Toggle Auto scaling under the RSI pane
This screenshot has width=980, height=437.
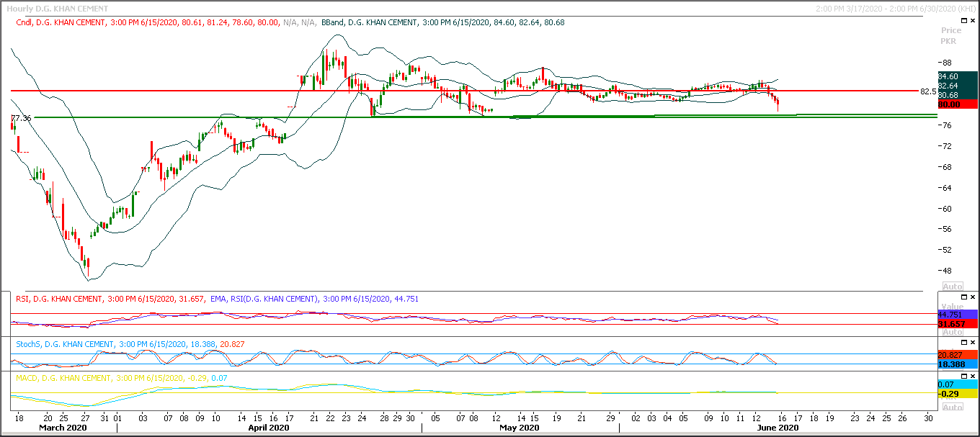[x=952, y=332]
